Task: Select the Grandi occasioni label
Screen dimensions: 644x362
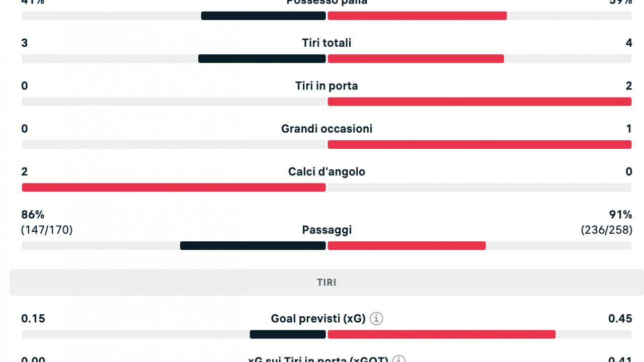Action: pos(327,129)
